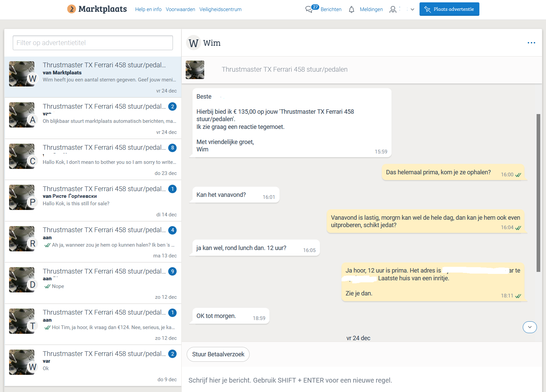Focus the Filter op advertentietitel field
546x392 pixels.
93,43
